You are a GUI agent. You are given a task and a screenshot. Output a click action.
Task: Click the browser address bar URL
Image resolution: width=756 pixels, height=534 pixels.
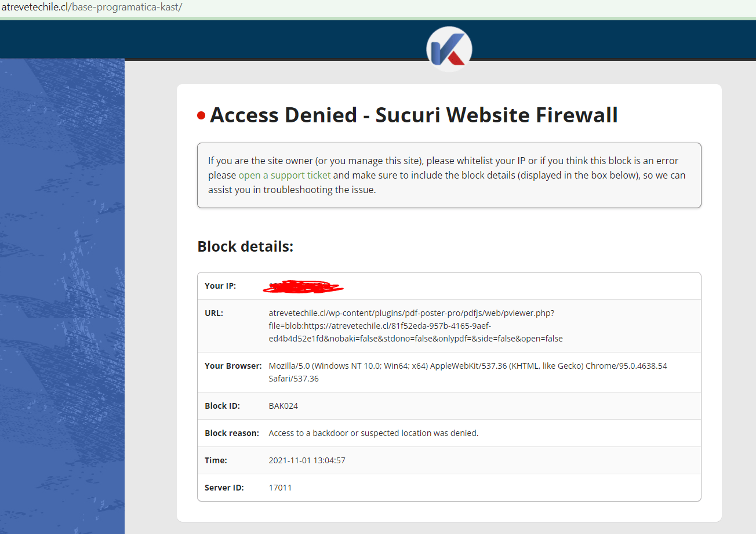[x=92, y=8]
